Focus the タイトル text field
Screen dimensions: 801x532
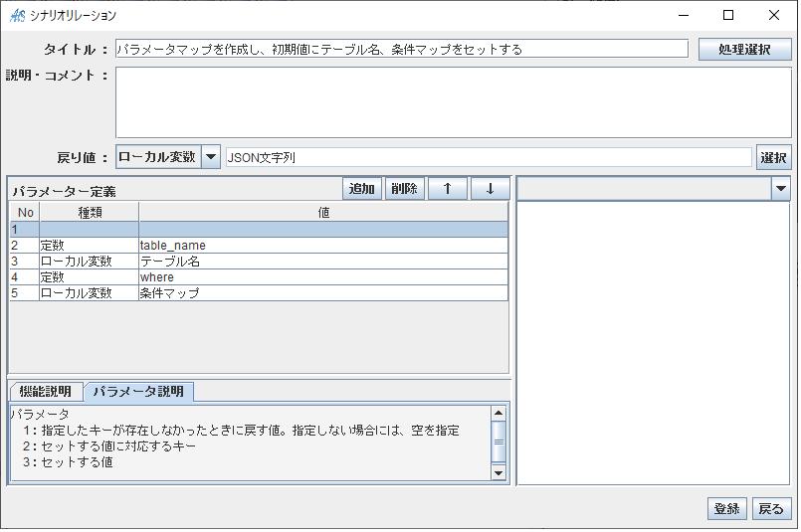(402, 50)
